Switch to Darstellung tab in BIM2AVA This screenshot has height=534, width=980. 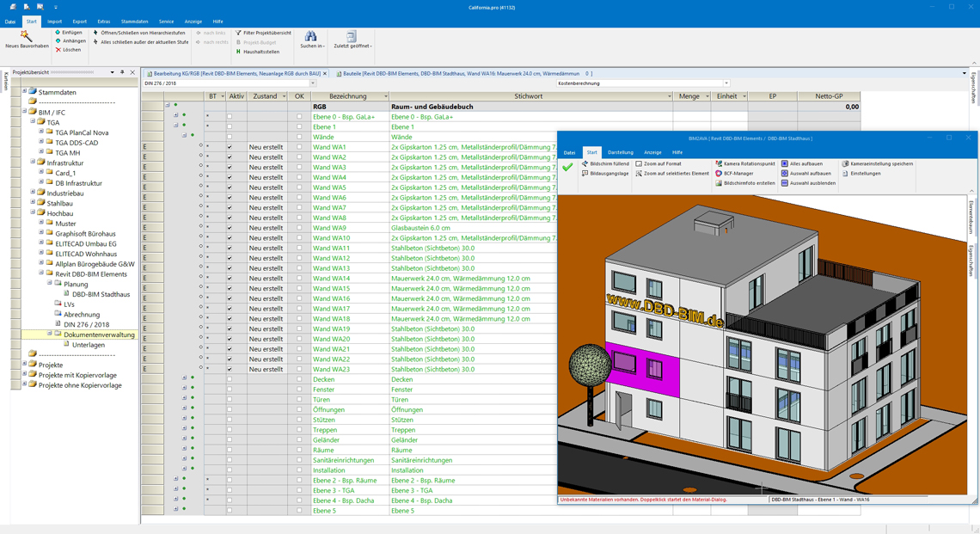[x=620, y=152]
